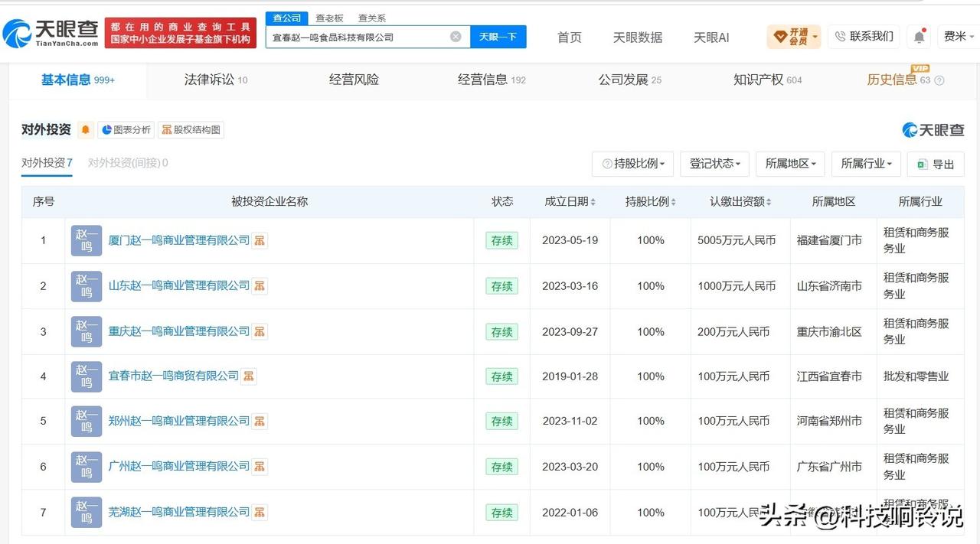Select the 法律诉讼 tab

coord(215,80)
